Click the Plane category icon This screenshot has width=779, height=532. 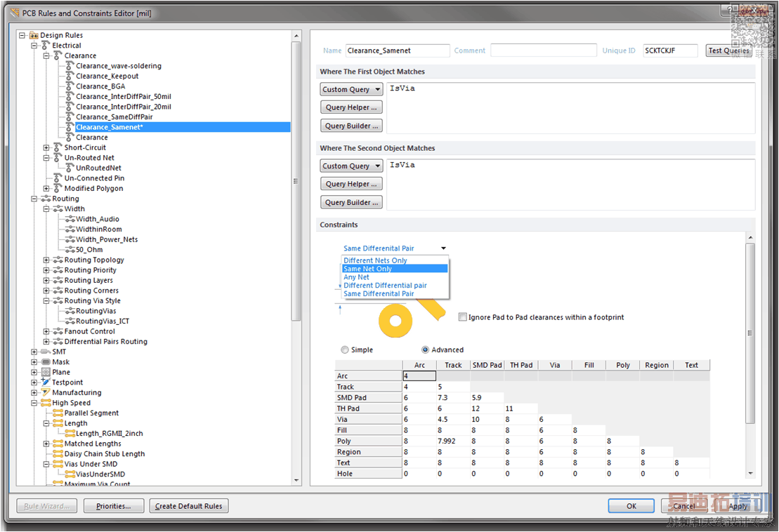[x=46, y=372]
